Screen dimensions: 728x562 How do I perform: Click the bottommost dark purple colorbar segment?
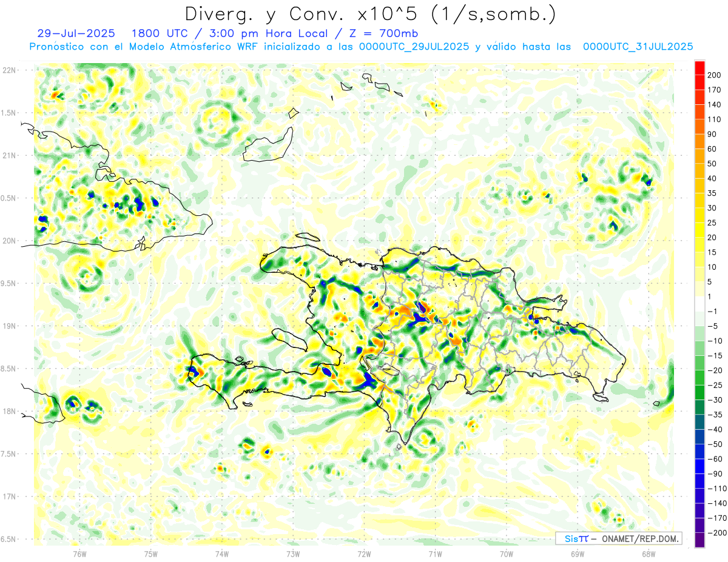[699, 540]
